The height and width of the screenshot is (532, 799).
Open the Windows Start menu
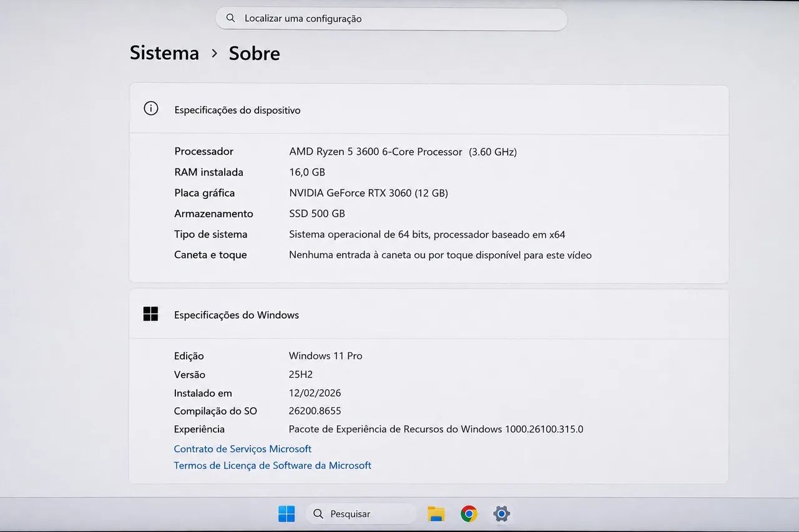(x=287, y=514)
